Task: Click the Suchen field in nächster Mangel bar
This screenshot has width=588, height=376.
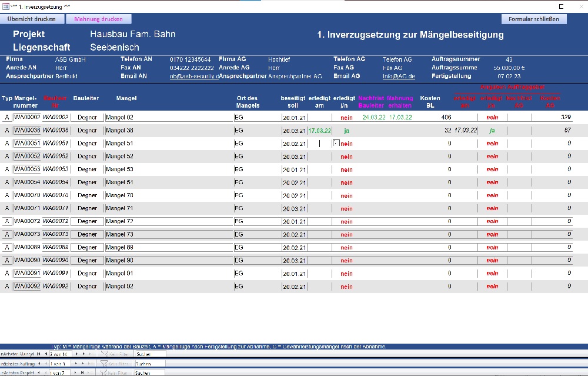Action: 150,354
